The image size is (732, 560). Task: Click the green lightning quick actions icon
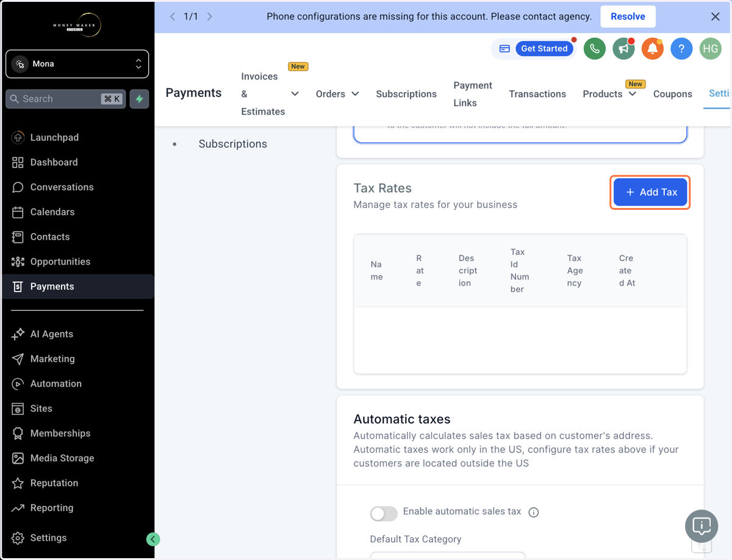coord(140,99)
